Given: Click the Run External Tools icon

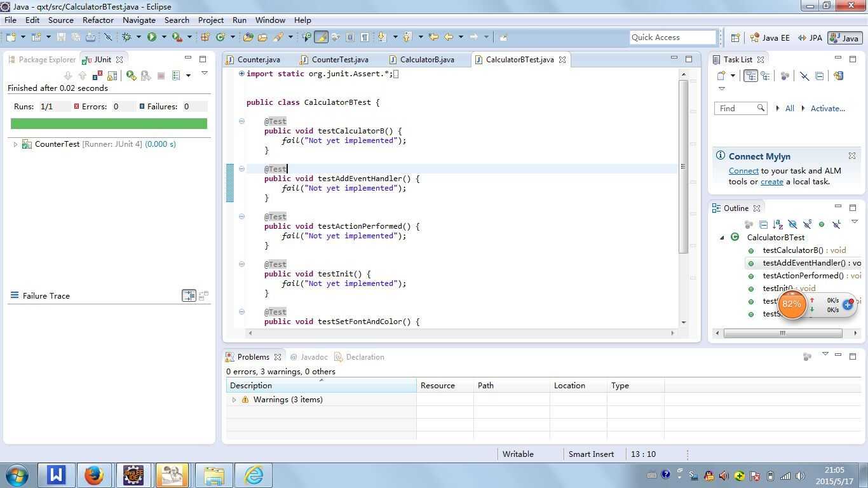Looking at the screenshot, I should click(x=177, y=37).
